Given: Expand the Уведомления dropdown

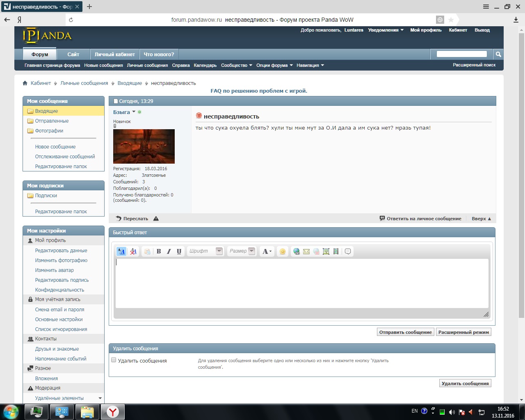Looking at the screenshot, I should [386, 30].
